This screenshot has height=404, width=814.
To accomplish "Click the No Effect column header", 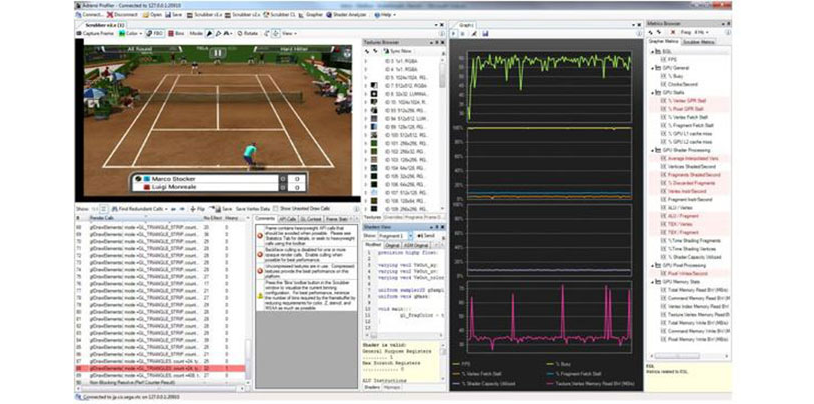I will coord(212,218).
